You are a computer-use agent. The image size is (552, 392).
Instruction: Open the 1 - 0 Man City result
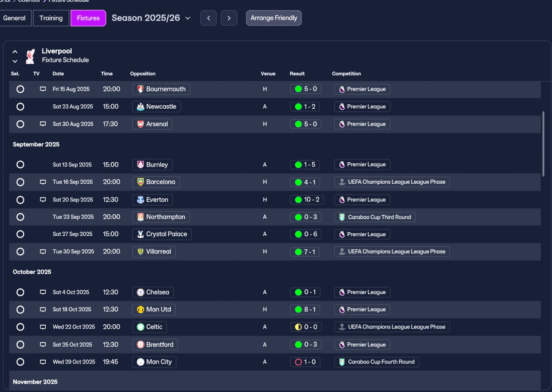pos(305,362)
